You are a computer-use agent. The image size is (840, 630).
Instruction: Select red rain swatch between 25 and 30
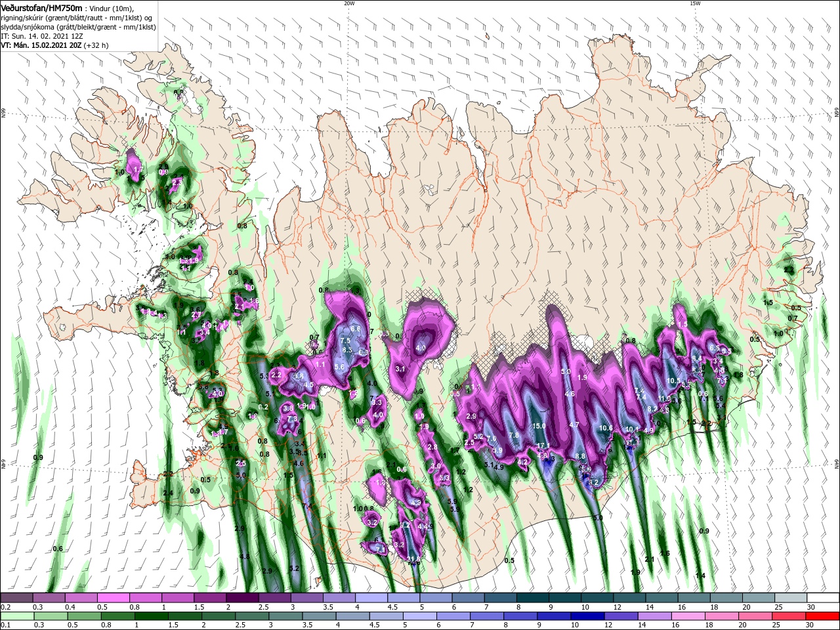(x=790, y=616)
